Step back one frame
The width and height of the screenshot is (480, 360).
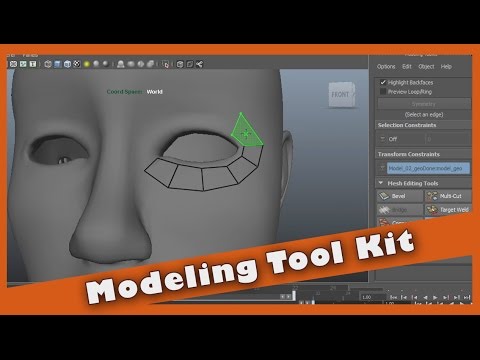coord(404,297)
